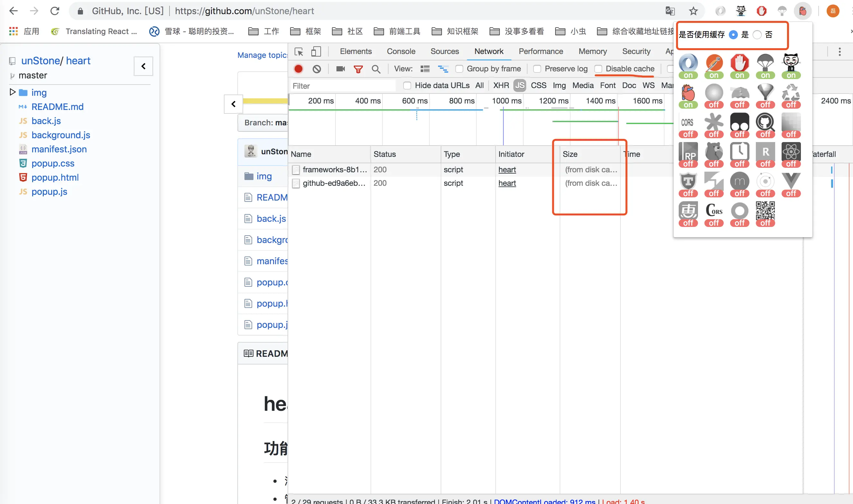Expand the img folder in tree

tap(13, 92)
